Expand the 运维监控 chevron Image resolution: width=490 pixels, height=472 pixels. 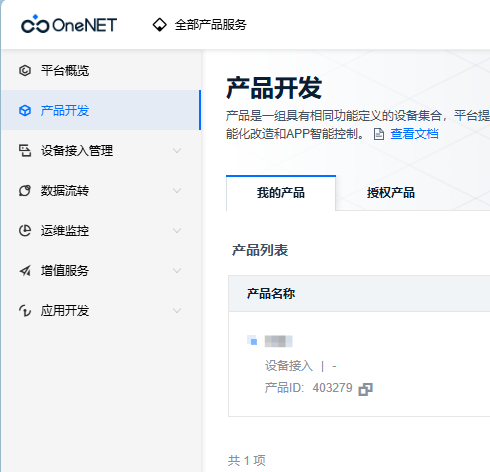(177, 230)
